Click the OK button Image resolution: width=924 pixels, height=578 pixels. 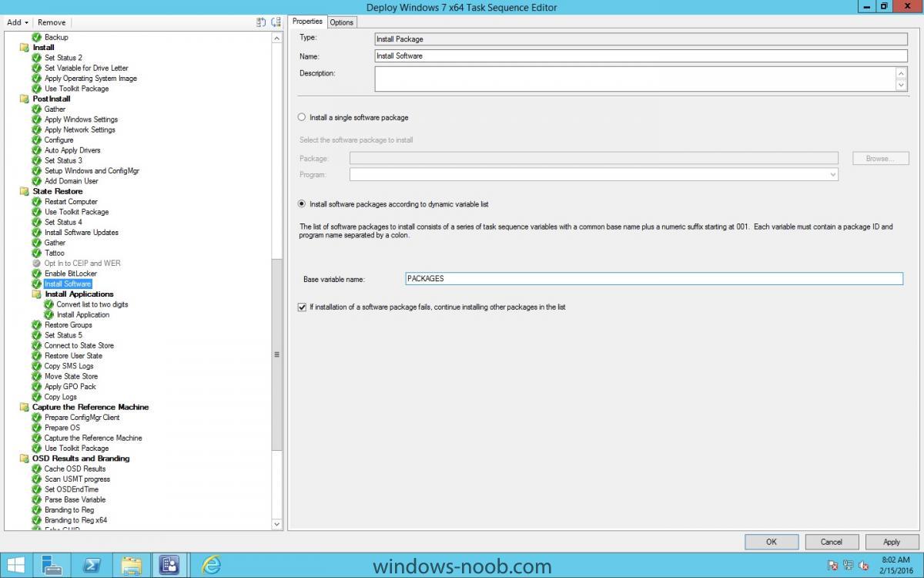pos(772,542)
